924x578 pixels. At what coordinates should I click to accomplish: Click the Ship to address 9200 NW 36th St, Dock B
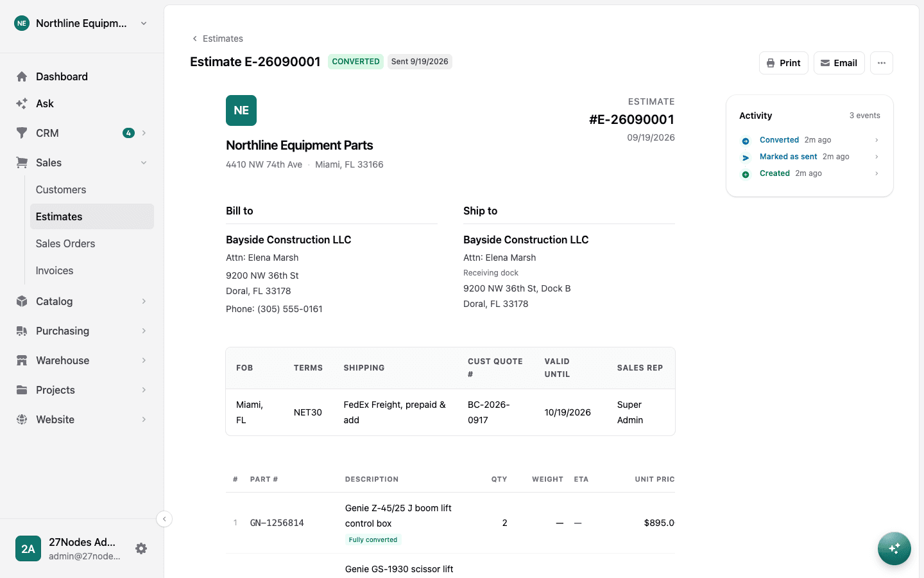[517, 288]
